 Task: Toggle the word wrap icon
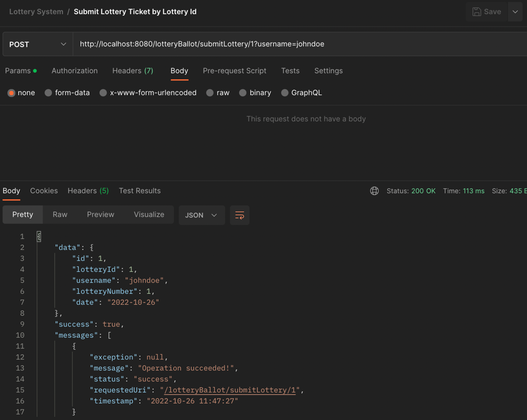pyautogui.click(x=240, y=215)
